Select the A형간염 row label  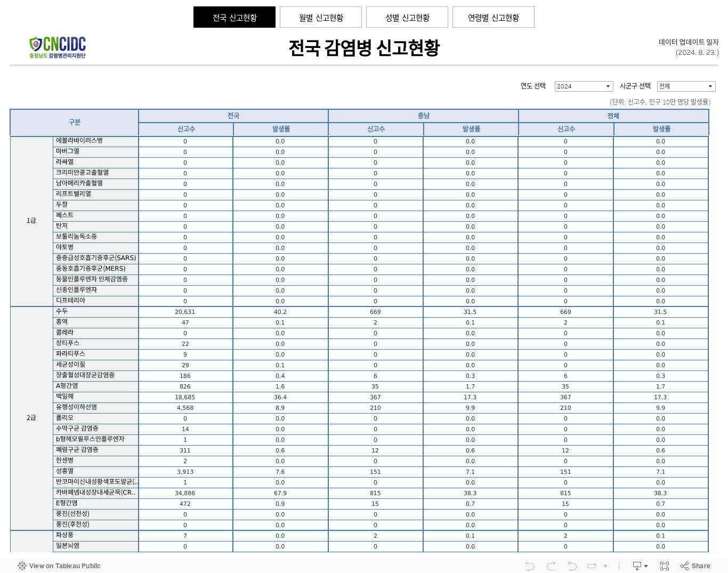coord(96,386)
